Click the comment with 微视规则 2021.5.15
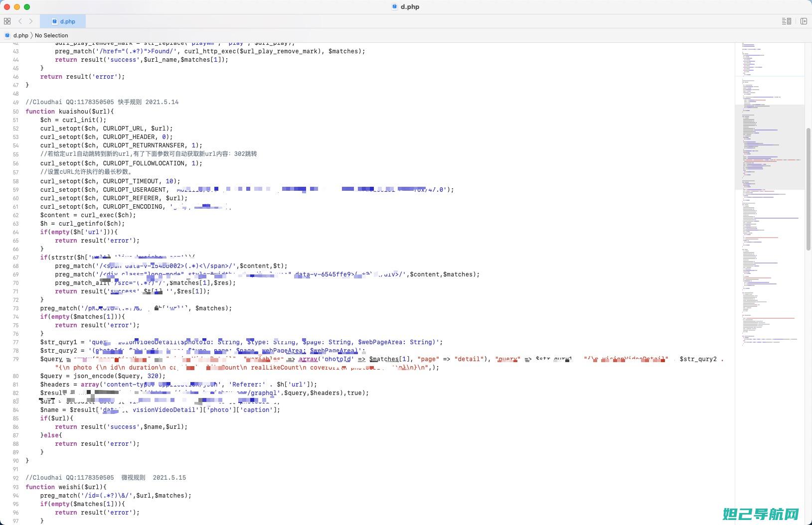Image resolution: width=812 pixels, height=525 pixels. coord(106,478)
